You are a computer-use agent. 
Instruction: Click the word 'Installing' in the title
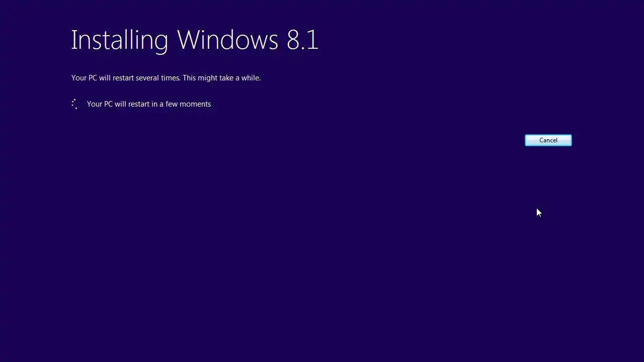[x=119, y=40]
